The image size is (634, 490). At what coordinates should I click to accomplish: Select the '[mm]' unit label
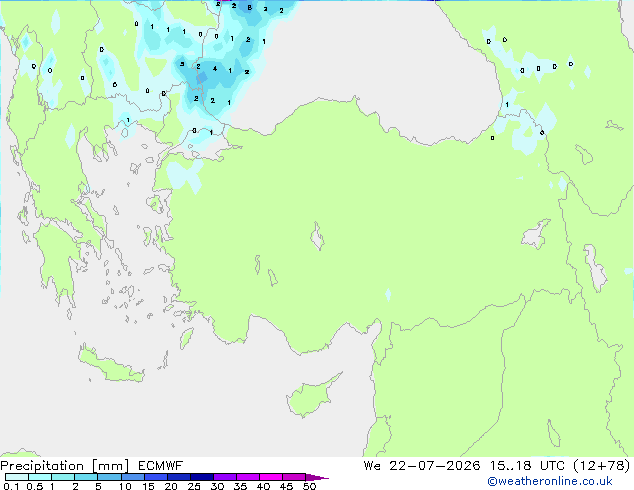pyautogui.click(x=110, y=466)
